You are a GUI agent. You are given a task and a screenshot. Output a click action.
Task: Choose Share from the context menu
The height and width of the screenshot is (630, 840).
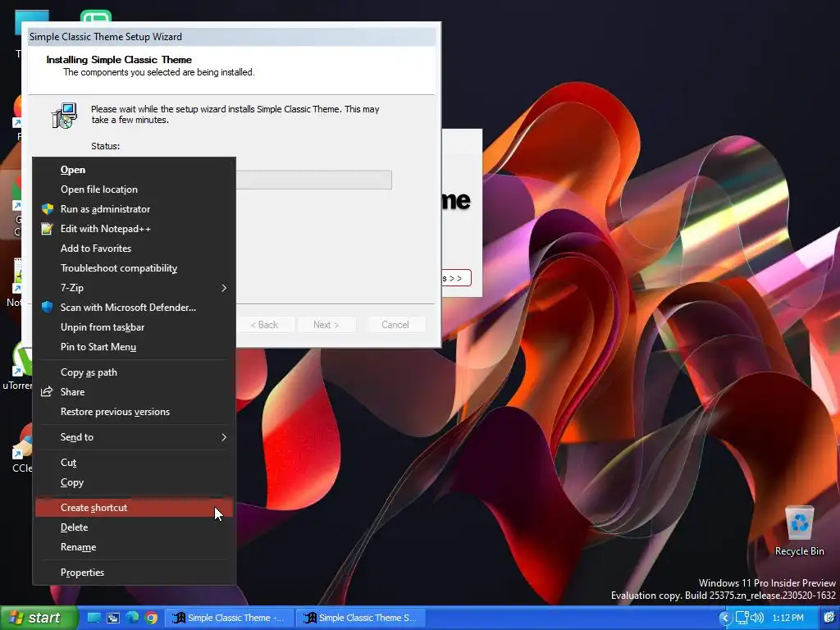(x=134, y=391)
